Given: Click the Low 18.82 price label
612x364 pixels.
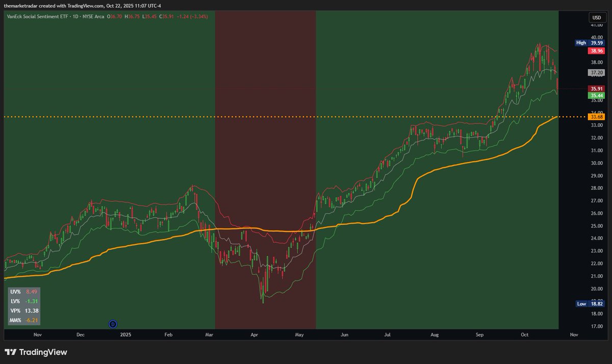Looking at the screenshot, I should [x=590, y=303].
